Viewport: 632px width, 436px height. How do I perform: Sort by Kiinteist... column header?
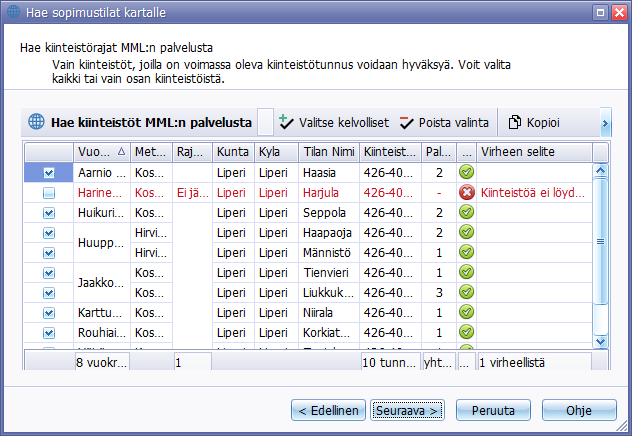[x=390, y=152]
